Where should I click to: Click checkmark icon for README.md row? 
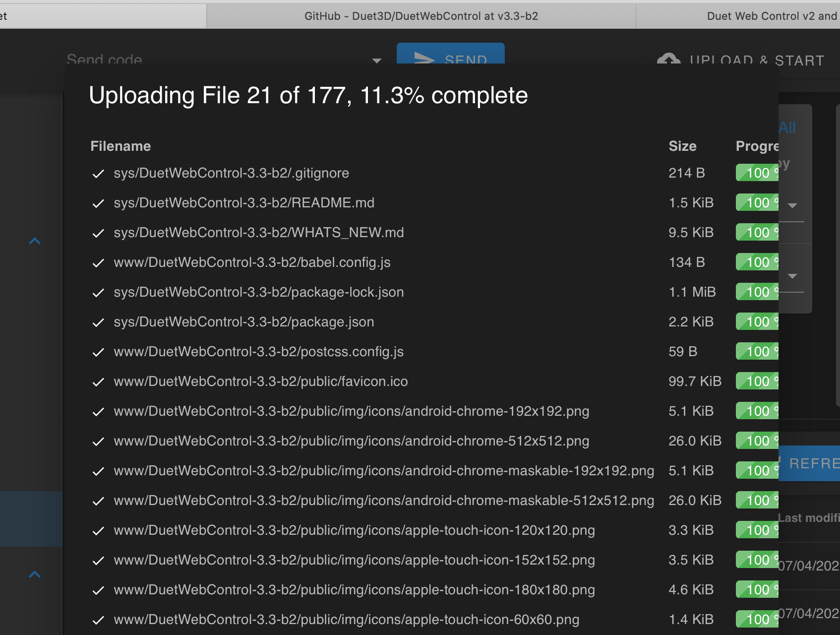[x=98, y=203]
